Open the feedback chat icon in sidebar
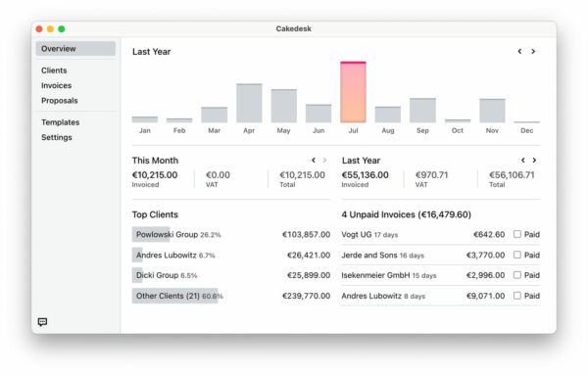 coord(42,322)
